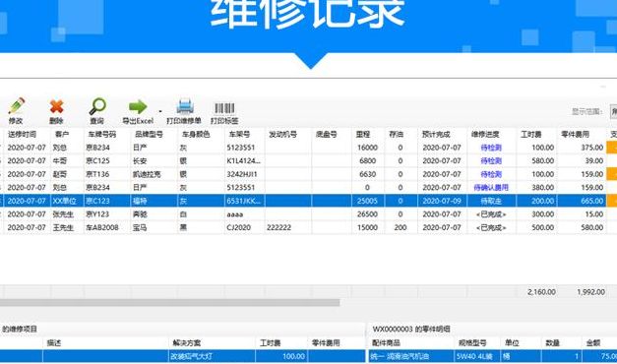Click the 解决方案 column header
This screenshot has width=617, height=364.
(187, 343)
